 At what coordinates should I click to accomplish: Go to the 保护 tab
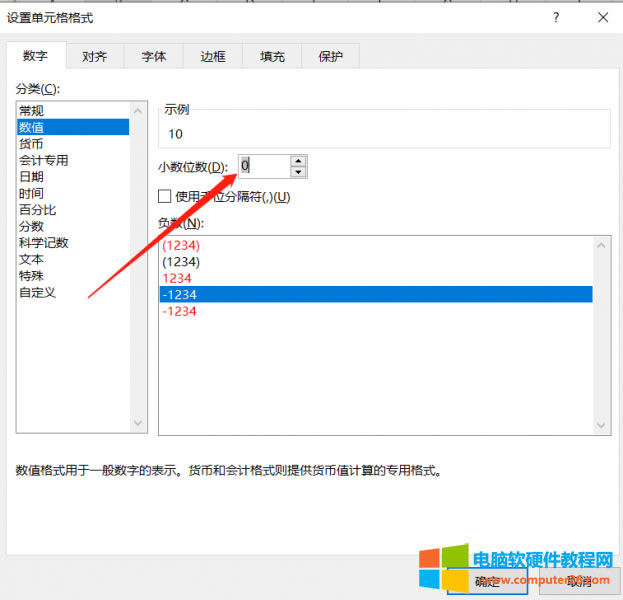[x=330, y=57]
